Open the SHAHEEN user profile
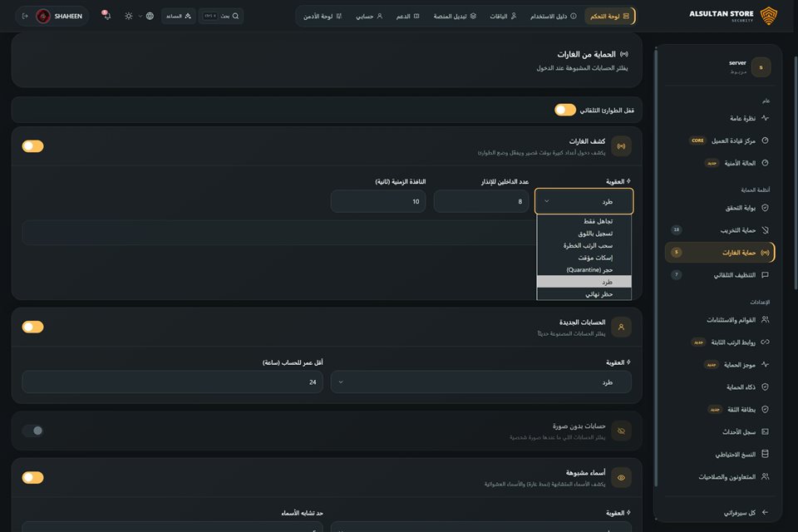This screenshot has height=532, width=798. click(x=60, y=17)
